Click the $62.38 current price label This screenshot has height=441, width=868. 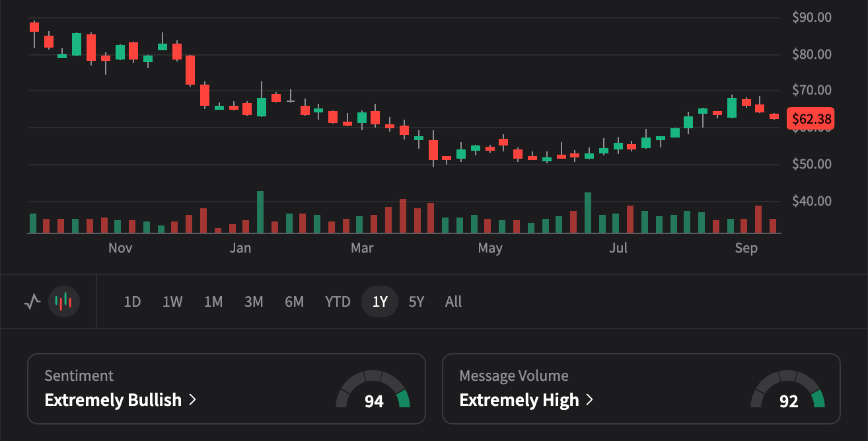click(811, 119)
